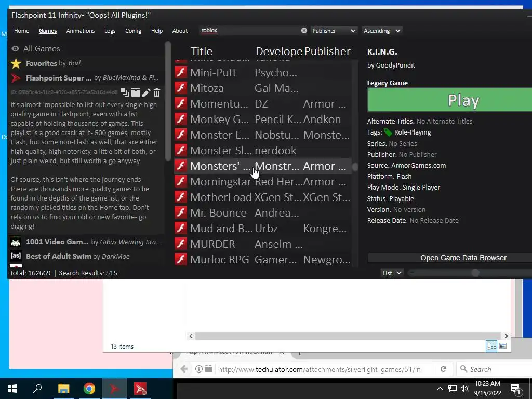Click the first Flashpoint taskbar icon
Viewport: 532px width, 399px height.
(115, 389)
